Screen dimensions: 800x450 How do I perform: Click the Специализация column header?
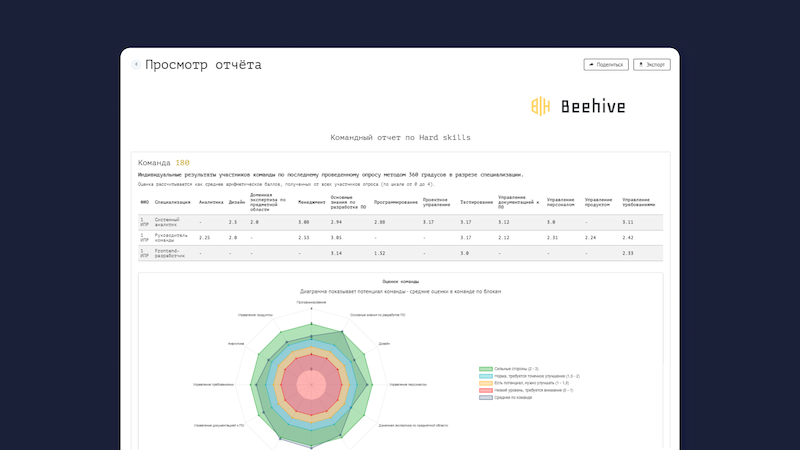tap(172, 203)
